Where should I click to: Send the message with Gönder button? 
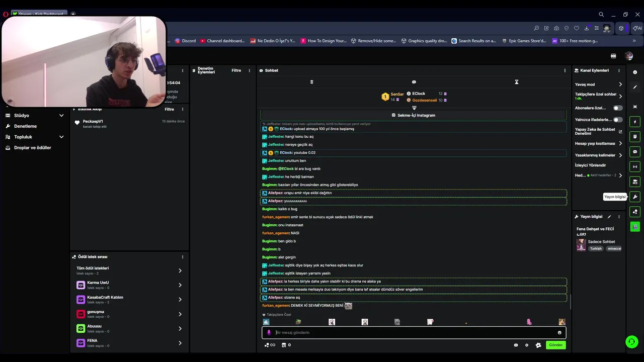click(555, 345)
